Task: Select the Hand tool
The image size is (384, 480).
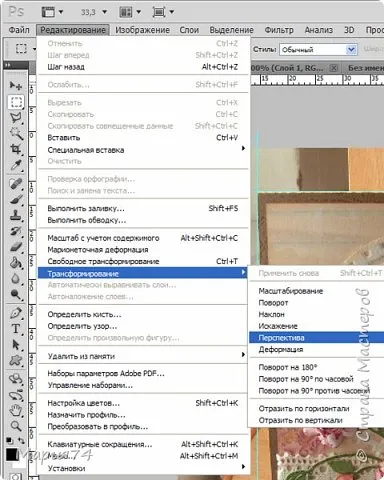Action: pyautogui.click(x=16, y=410)
